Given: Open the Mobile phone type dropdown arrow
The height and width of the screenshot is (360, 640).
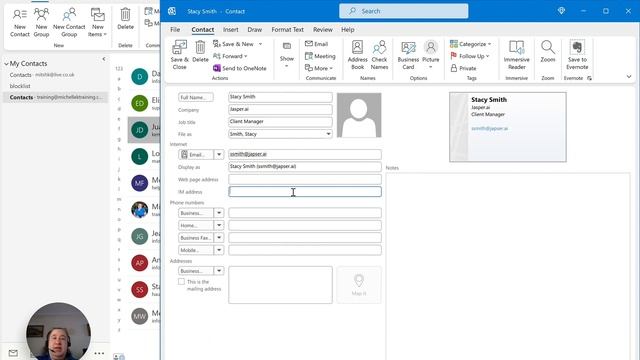Looking at the screenshot, I should [x=219, y=250].
